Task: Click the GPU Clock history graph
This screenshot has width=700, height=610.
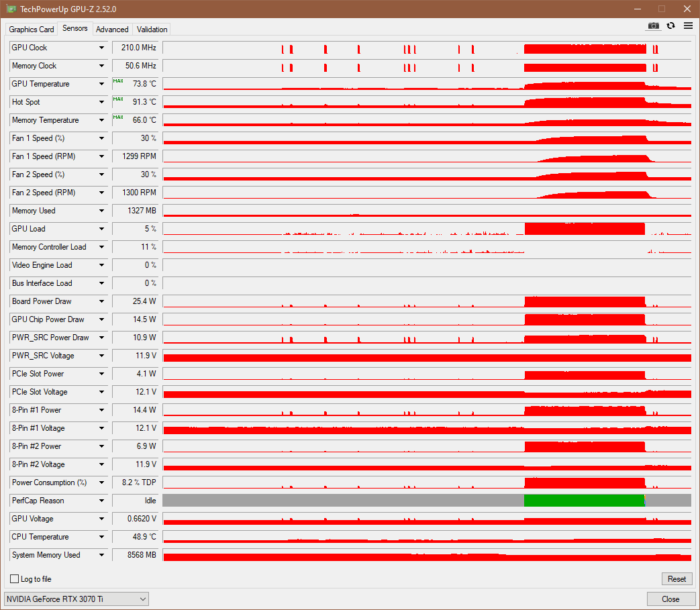Action: (428, 48)
